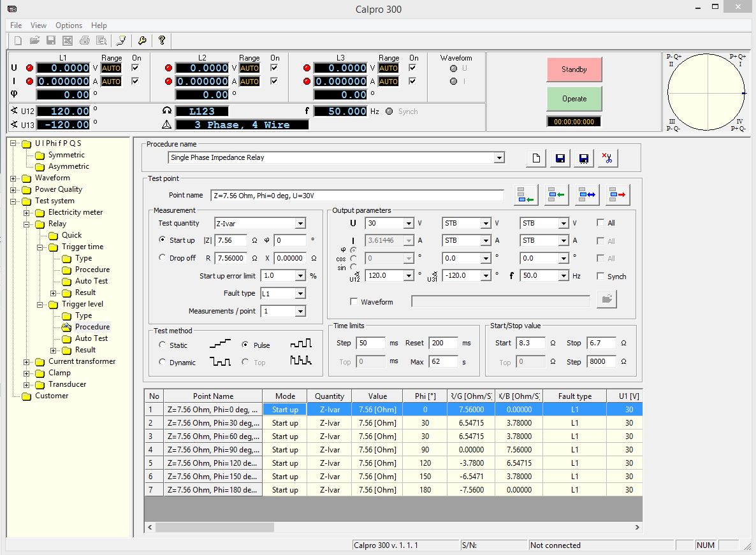The width and height of the screenshot is (756, 555).
Task: Click the L1 voltage AUTO range button
Action: [x=111, y=68]
